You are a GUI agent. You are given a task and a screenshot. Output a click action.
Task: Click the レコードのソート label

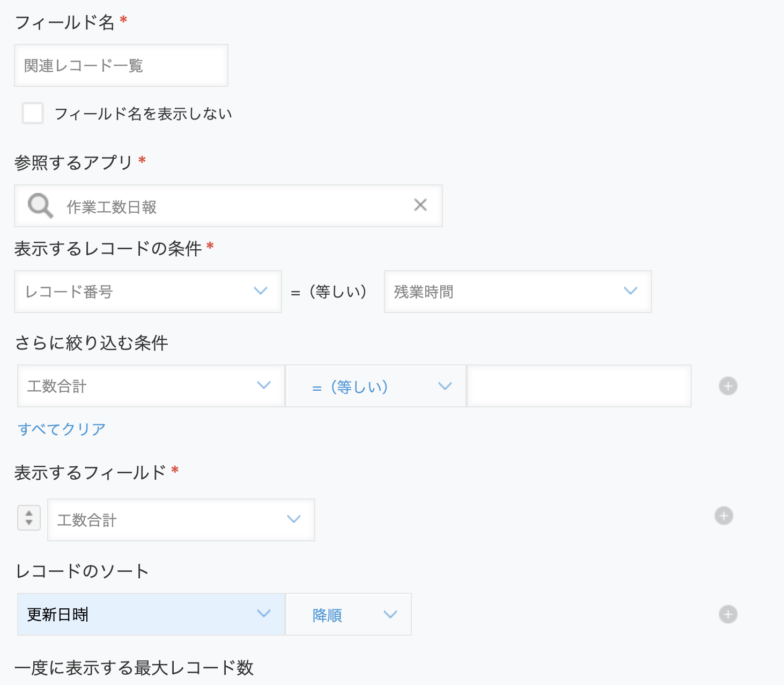pyautogui.click(x=83, y=571)
